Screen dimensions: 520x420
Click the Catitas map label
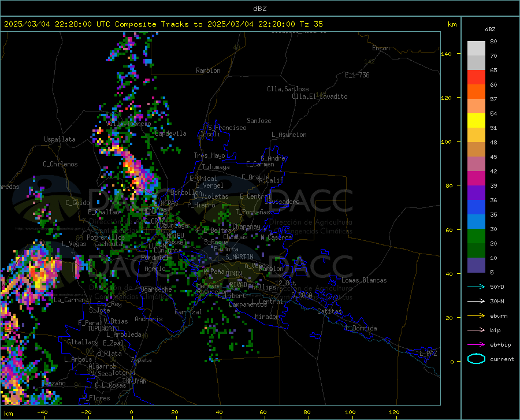pos(329,311)
